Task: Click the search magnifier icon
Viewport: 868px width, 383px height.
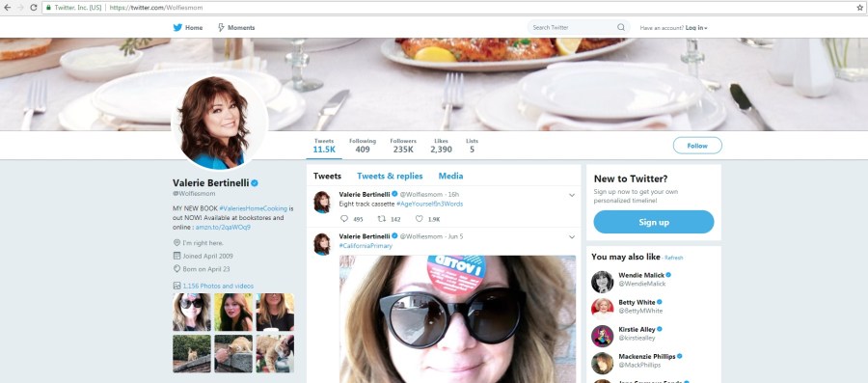Action: click(621, 27)
